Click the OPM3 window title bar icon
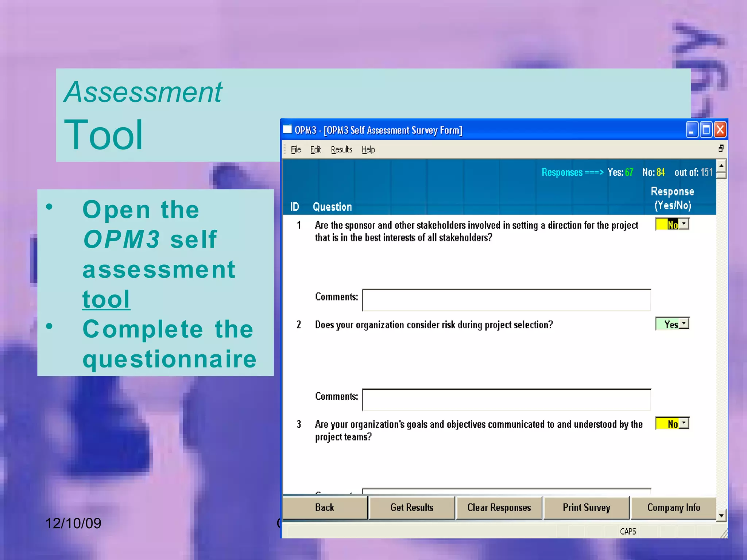The image size is (747, 560). click(x=287, y=129)
